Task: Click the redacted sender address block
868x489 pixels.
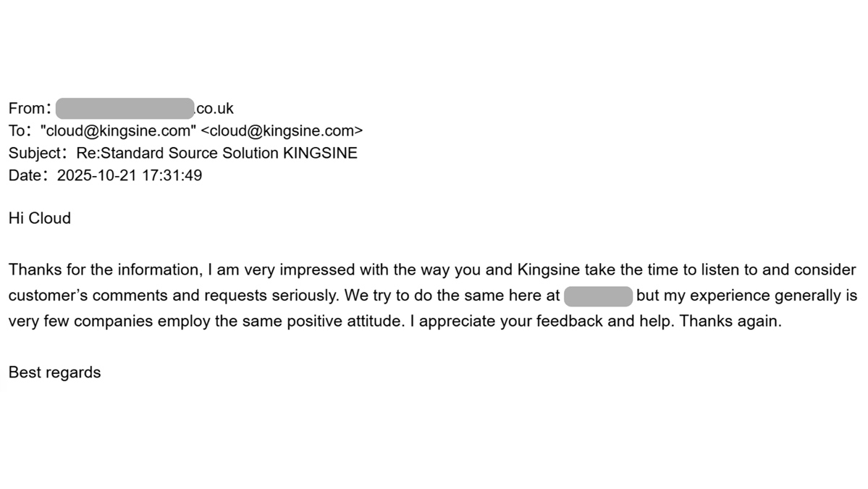Action: pyautogui.click(x=125, y=109)
